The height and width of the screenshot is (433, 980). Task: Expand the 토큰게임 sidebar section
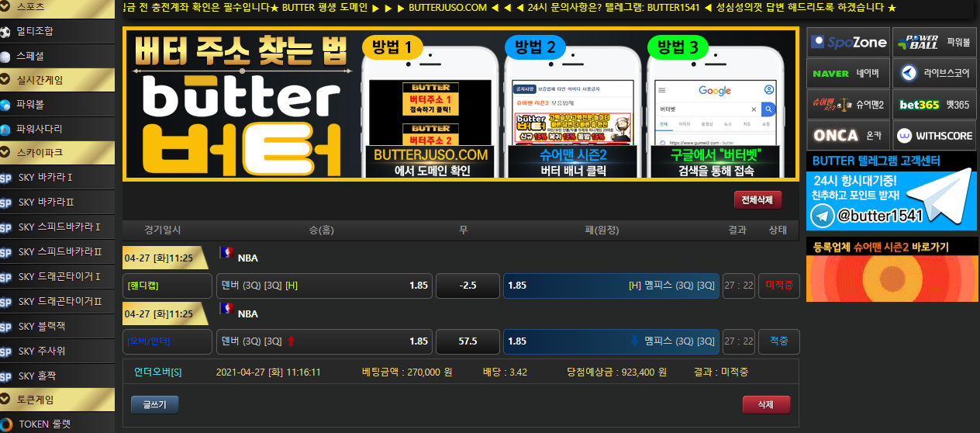[57, 400]
